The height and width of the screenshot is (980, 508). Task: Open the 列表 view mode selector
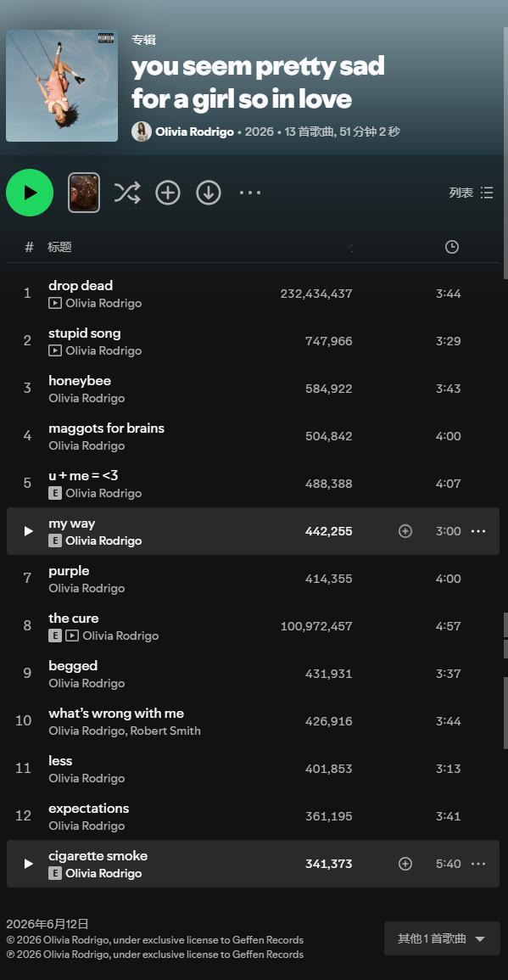click(472, 193)
